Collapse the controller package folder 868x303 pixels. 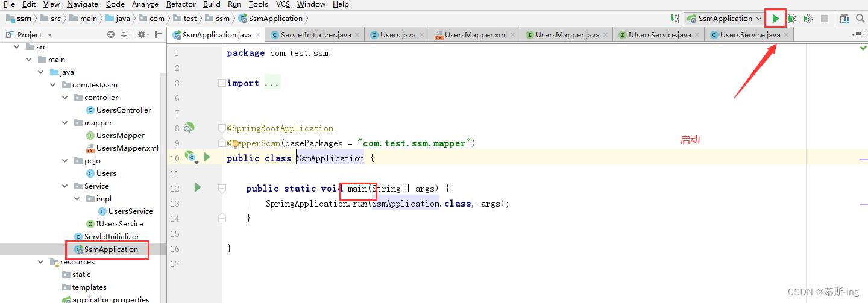65,97
